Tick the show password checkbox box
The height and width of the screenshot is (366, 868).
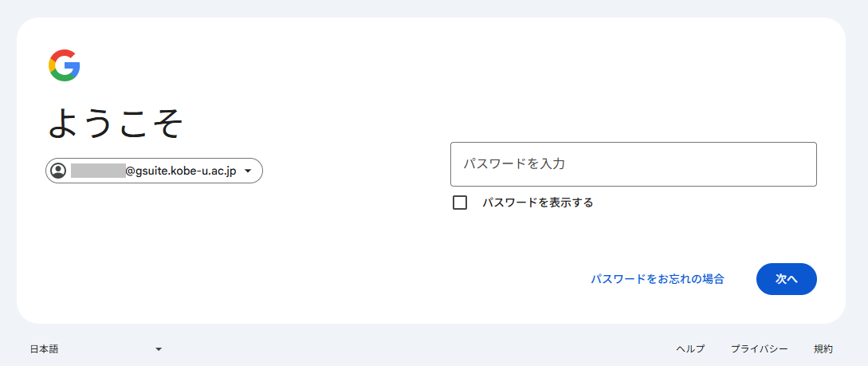(x=460, y=203)
